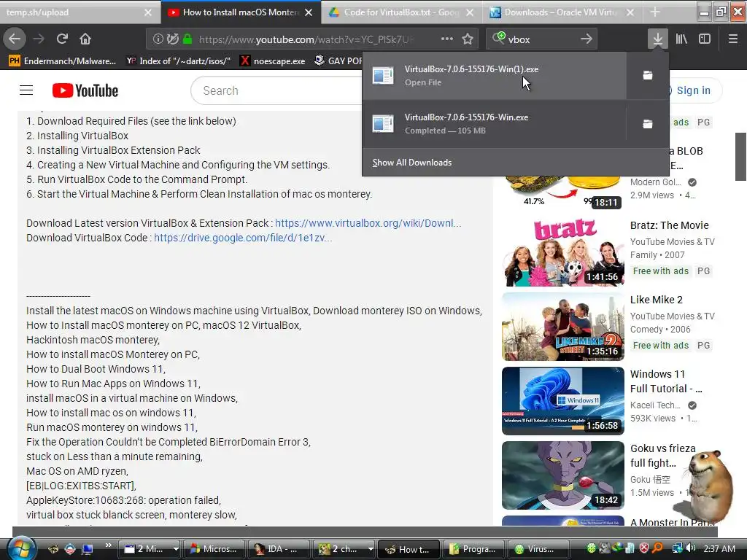Go back to the previous page
747x560 pixels.
(x=15, y=39)
